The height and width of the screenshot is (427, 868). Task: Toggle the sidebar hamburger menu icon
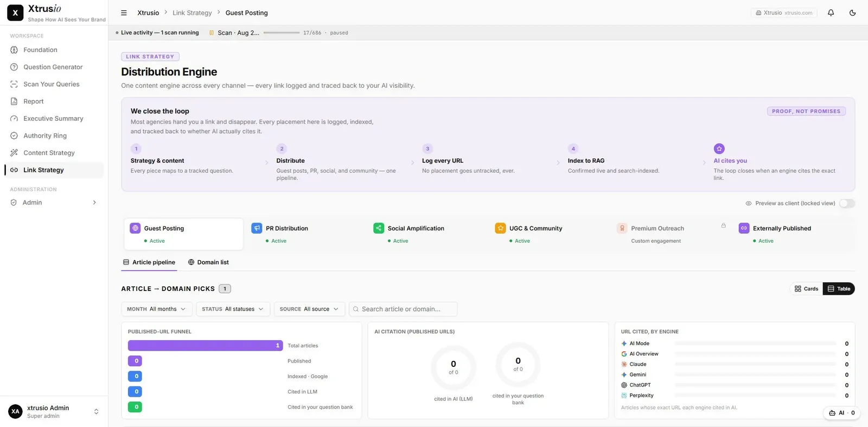point(124,13)
